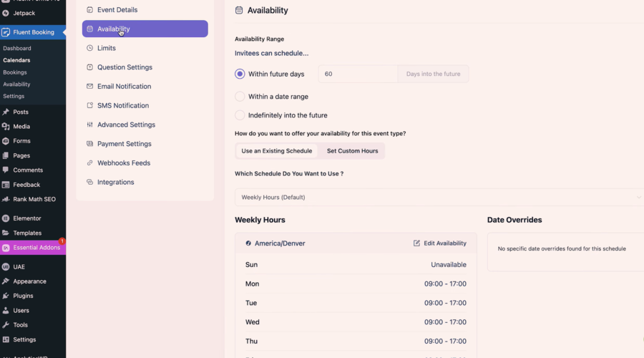Select the Within a date range option

click(240, 97)
